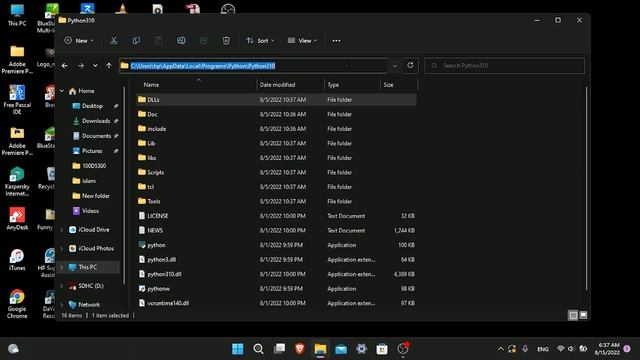Screen dimensions: 640x360
Task: Click the Search Python310 box
Action: (x=504, y=65)
